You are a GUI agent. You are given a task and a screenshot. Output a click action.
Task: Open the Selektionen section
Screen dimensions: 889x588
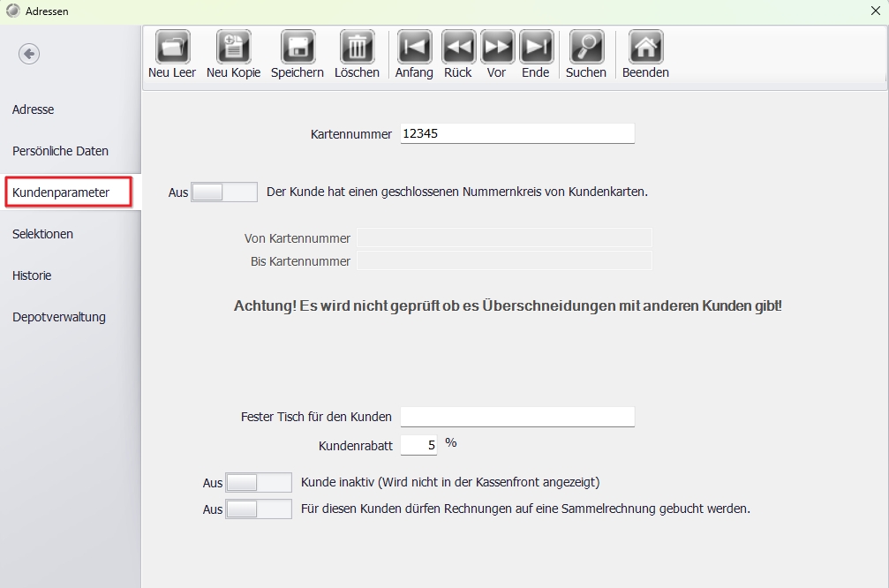coord(42,234)
